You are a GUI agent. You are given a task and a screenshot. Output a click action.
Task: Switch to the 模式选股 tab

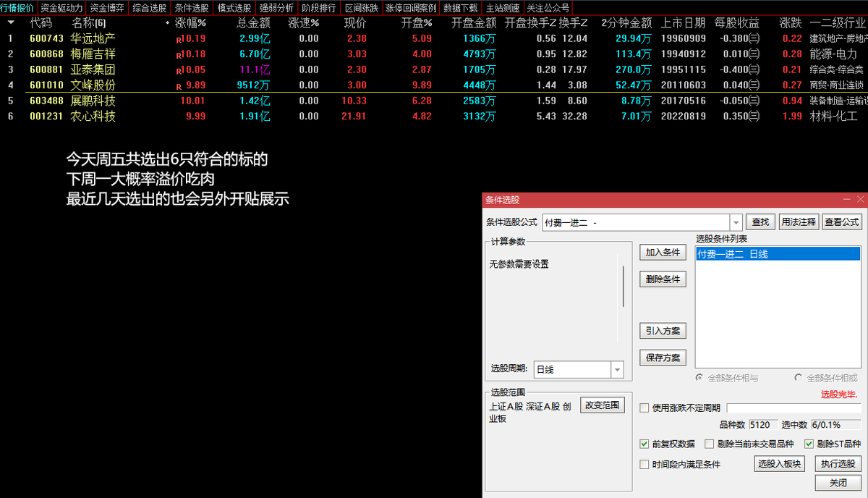[235, 8]
